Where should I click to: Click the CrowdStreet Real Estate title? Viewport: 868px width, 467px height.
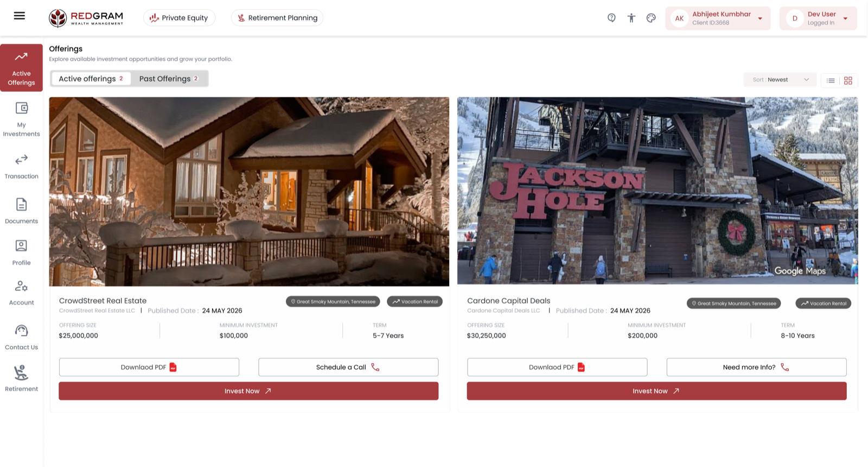coord(103,301)
